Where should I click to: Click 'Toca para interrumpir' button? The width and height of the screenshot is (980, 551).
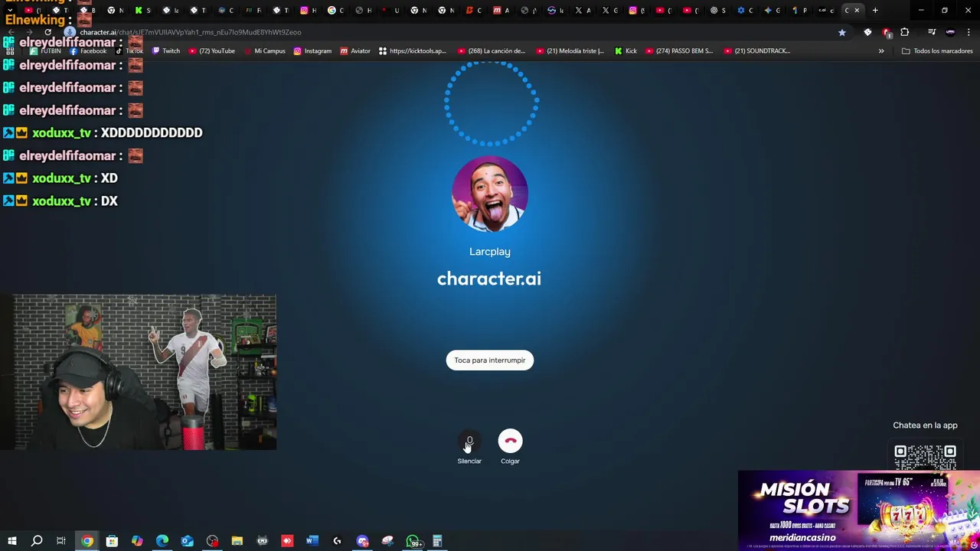point(489,360)
